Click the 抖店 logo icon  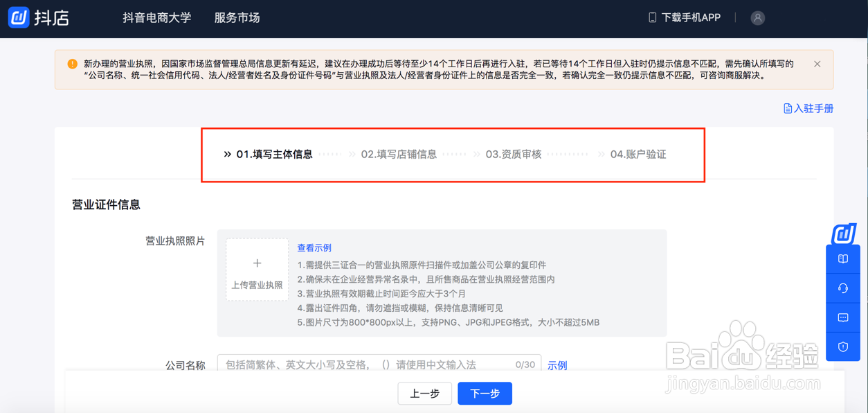click(19, 17)
